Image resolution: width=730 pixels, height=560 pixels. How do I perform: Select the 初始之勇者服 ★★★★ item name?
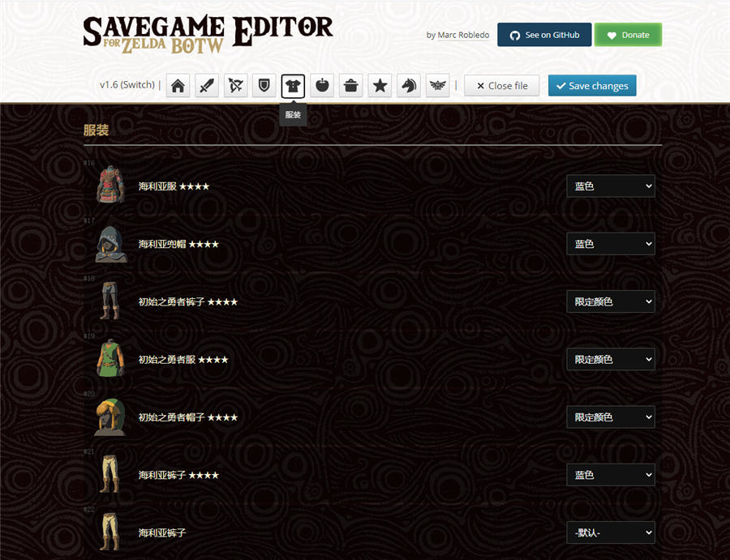[183, 360]
